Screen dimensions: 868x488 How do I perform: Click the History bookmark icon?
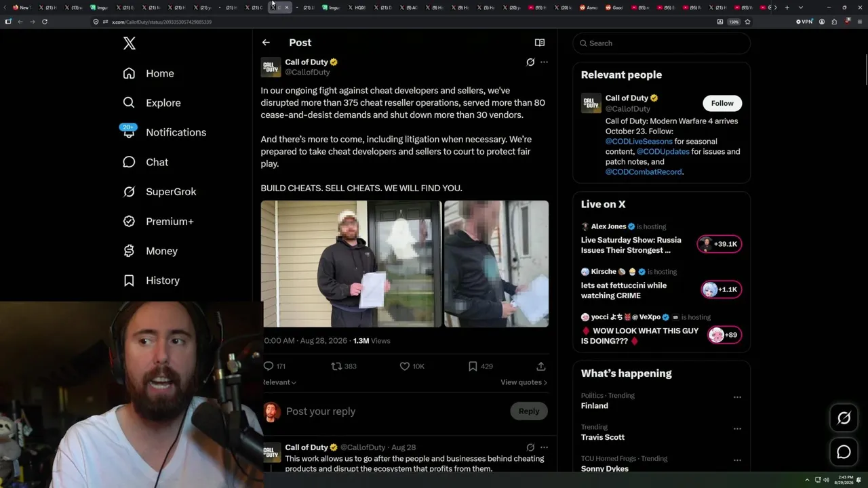[129, 281]
